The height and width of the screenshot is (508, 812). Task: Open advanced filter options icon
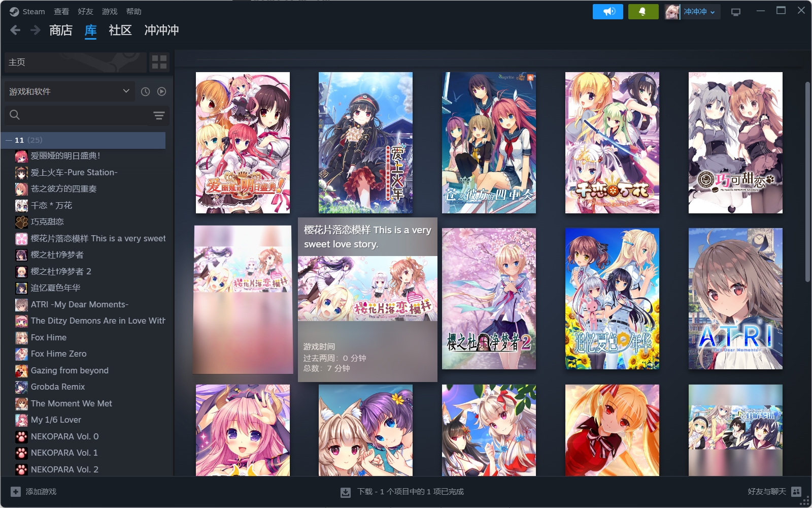[159, 115]
